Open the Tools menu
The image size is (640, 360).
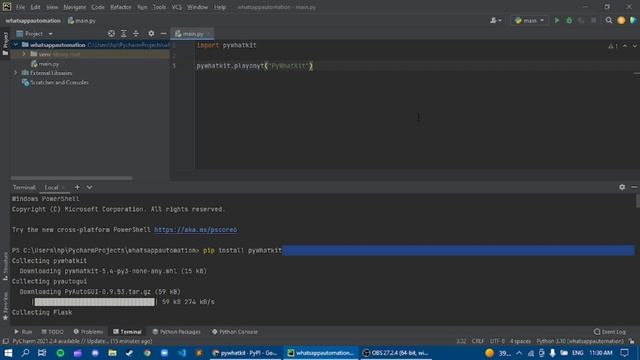[x=160, y=7]
